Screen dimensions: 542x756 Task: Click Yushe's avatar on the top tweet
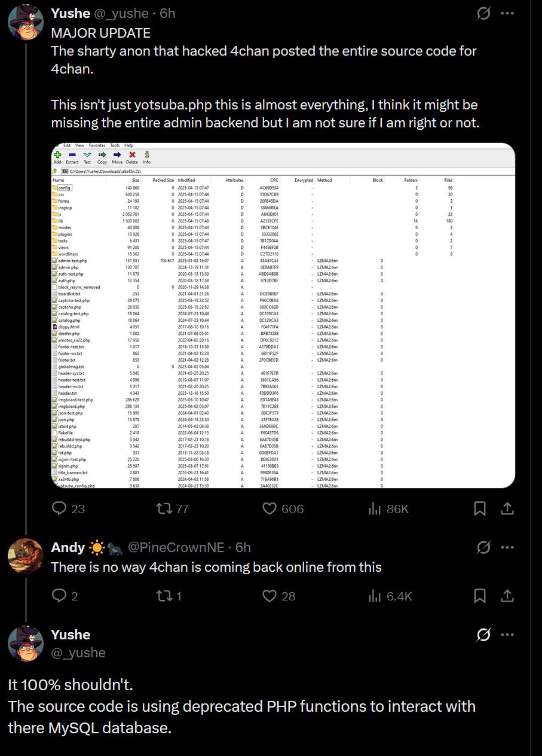25,22
